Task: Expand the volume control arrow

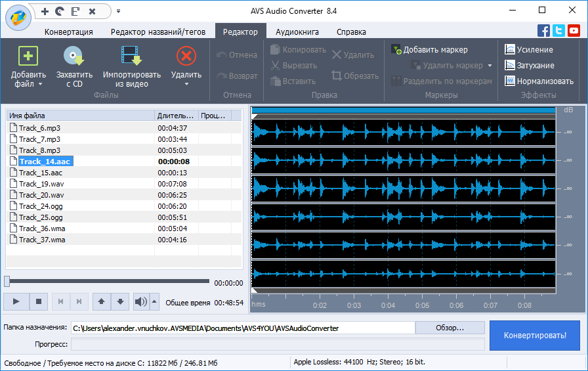Action: click(154, 301)
